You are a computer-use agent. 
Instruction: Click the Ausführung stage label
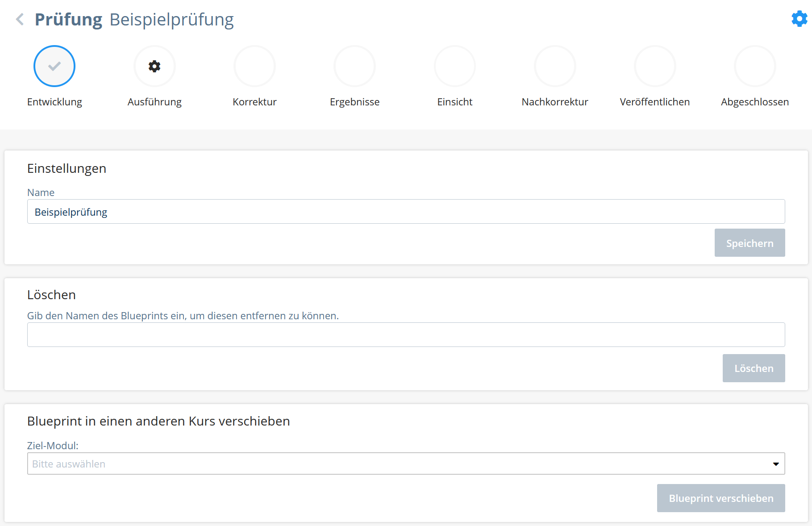coord(154,102)
